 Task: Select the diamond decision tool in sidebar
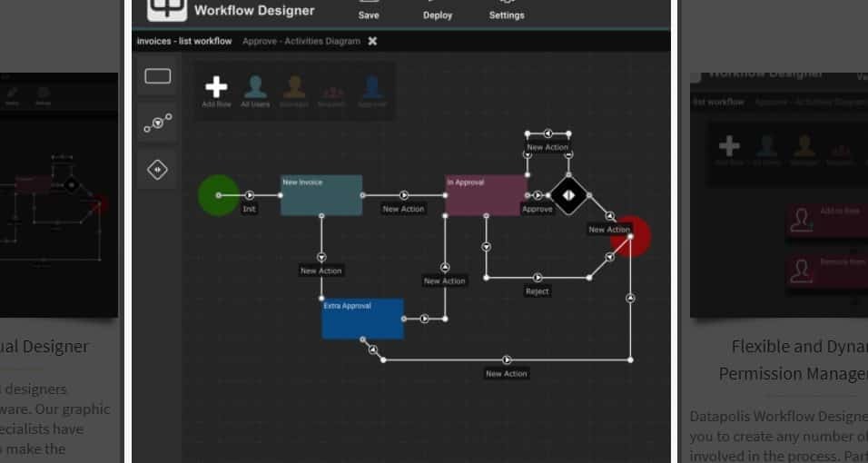pyautogui.click(x=158, y=170)
